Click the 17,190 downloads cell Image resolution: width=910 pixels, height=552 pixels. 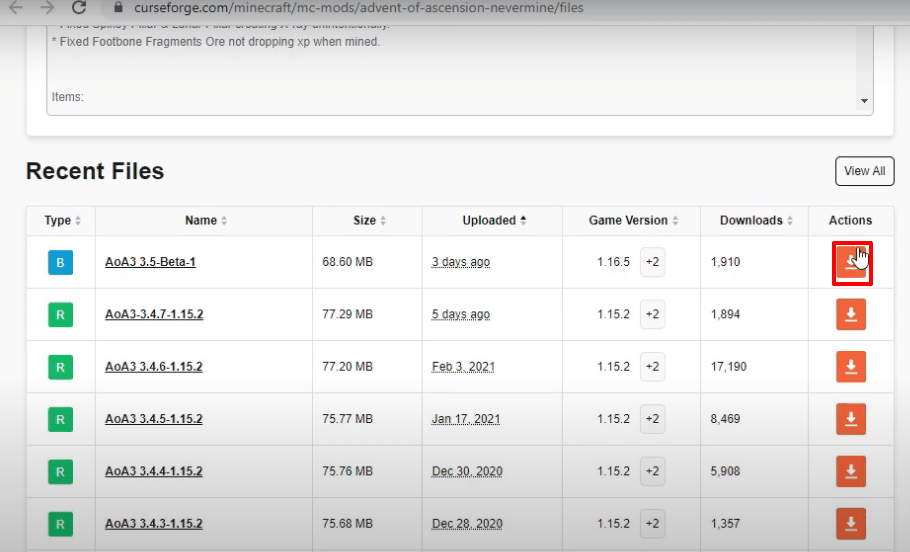[728, 366]
